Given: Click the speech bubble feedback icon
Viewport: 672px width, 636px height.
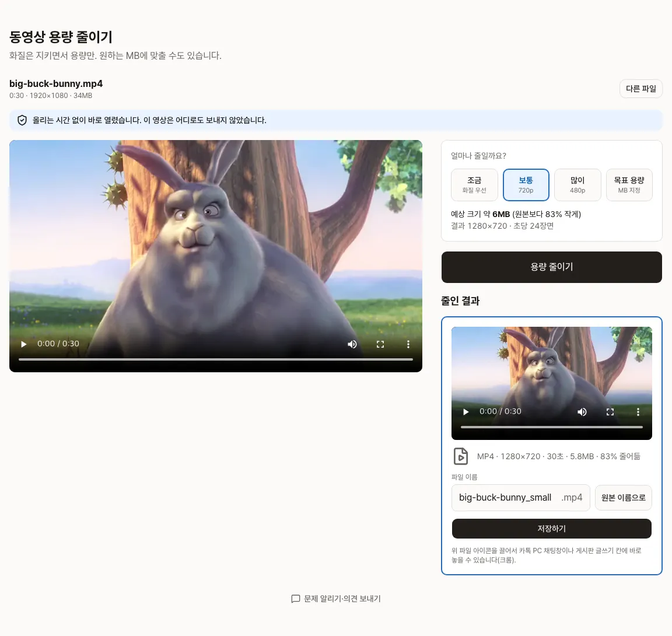Looking at the screenshot, I should click(295, 599).
